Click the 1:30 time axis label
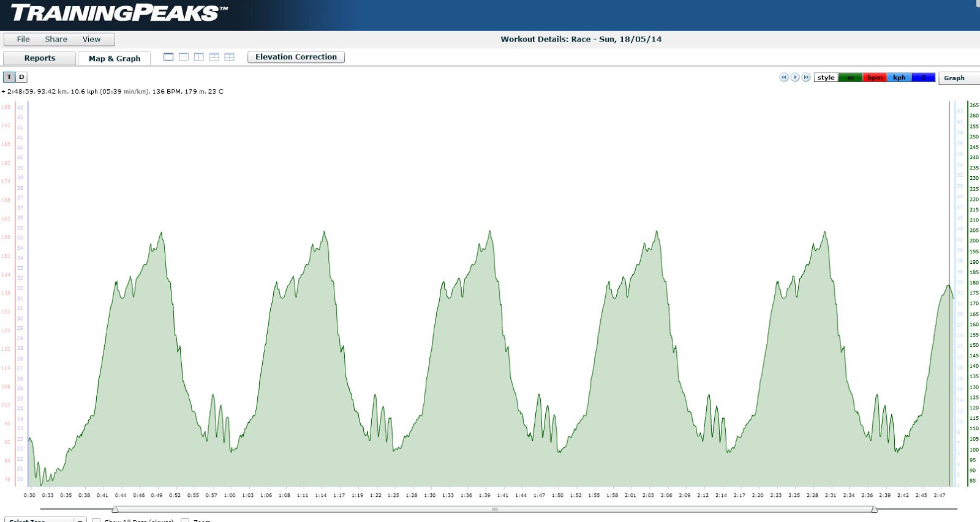Image resolution: width=980 pixels, height=522 pixels. tap(430, 495)
